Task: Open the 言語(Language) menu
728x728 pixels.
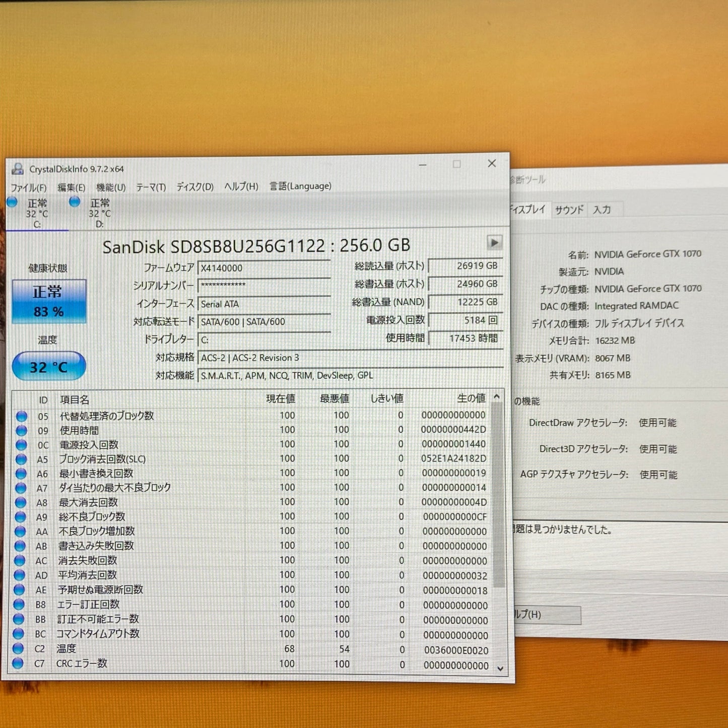Action: point(300,186)
